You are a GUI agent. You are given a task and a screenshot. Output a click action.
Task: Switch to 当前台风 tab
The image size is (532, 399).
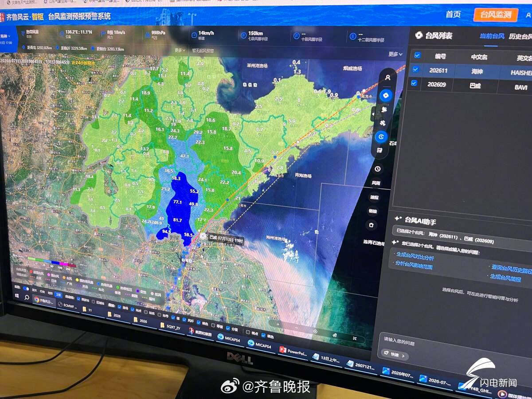(x=492, y=36)
